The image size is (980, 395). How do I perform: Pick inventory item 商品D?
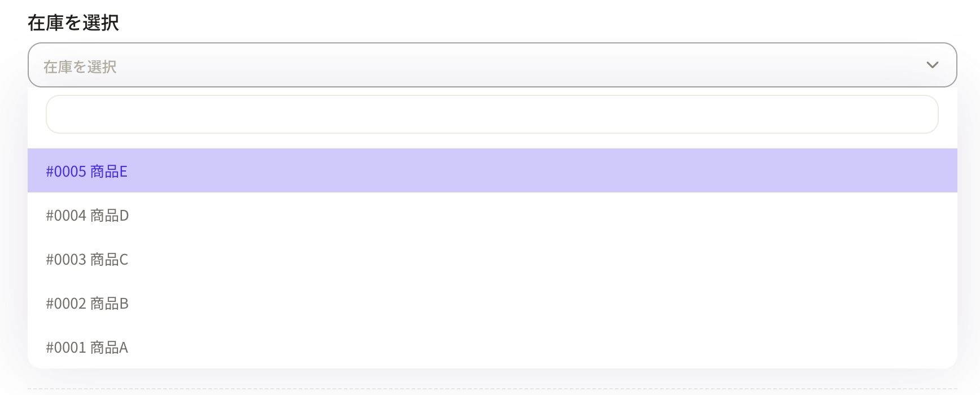(110, 216)
